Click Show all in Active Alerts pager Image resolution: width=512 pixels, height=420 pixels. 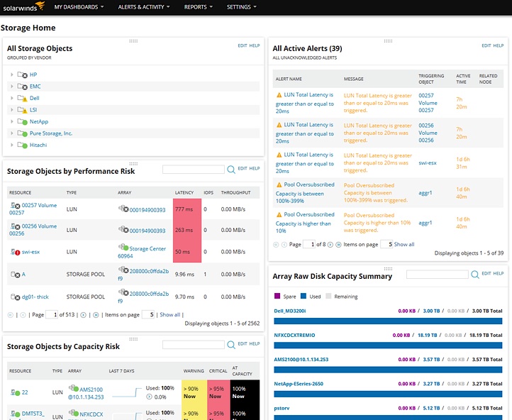point(404,244)
